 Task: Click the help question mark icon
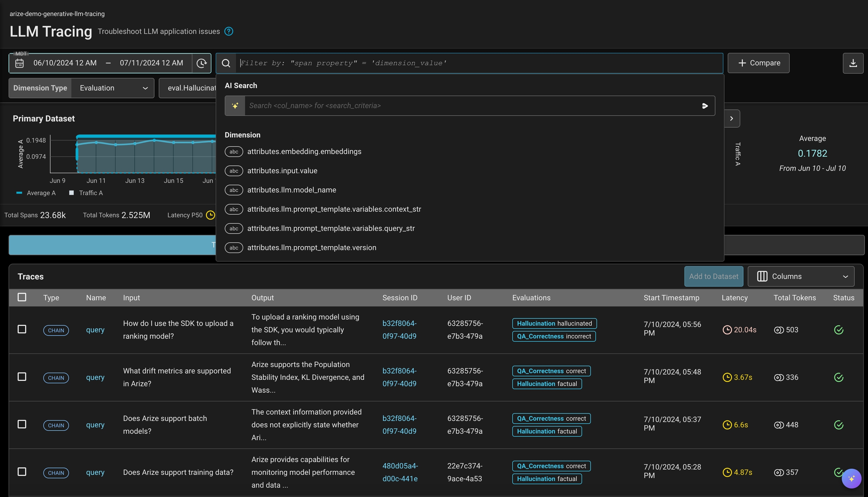(x=229, y=31)
